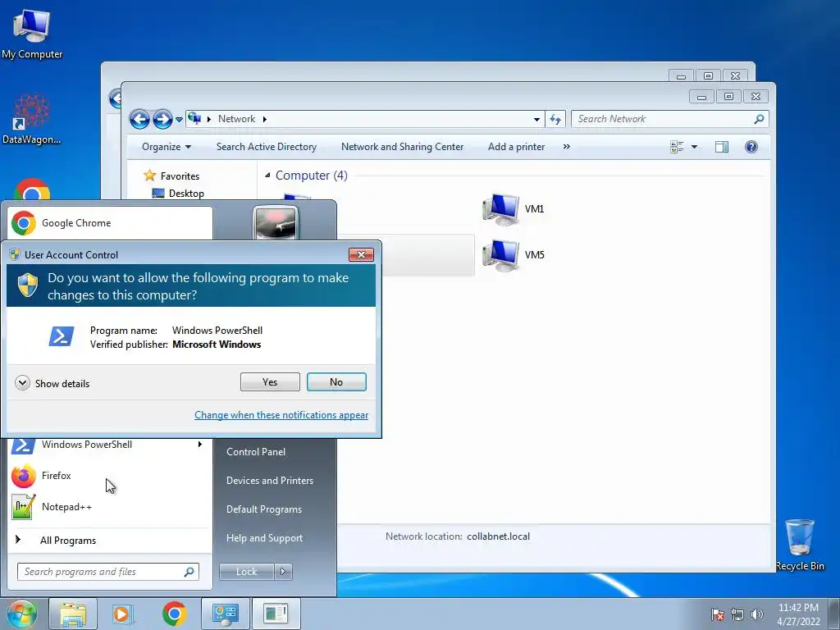Click the UAC shield icon in banner

28,285
